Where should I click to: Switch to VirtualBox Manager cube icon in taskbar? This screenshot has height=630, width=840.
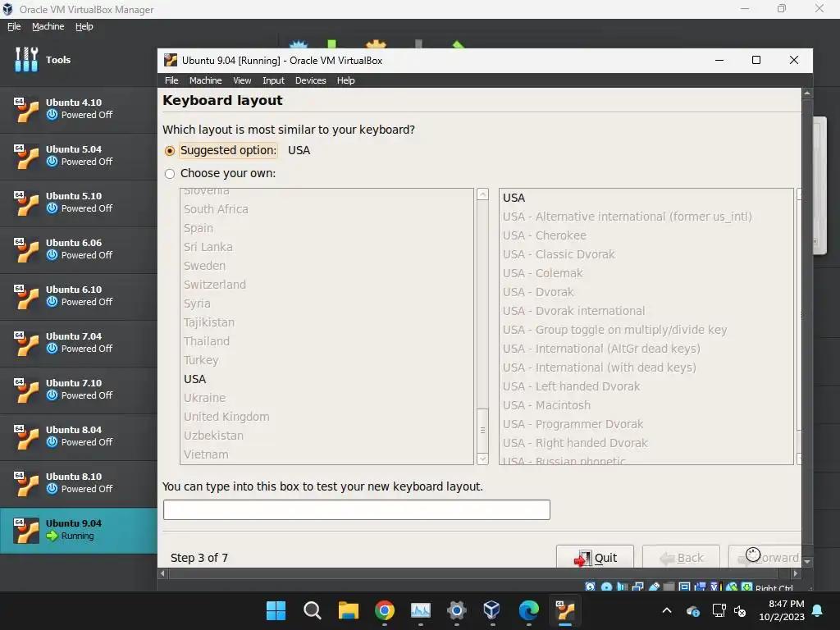tap(492, 610)
